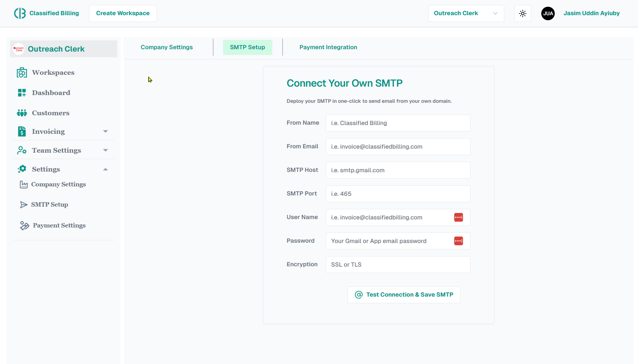Viewport: 638px width, 364px height.
Task: Go to Dashboard in the sidebar
Action: pyautogui.click(x=51, y=93)
